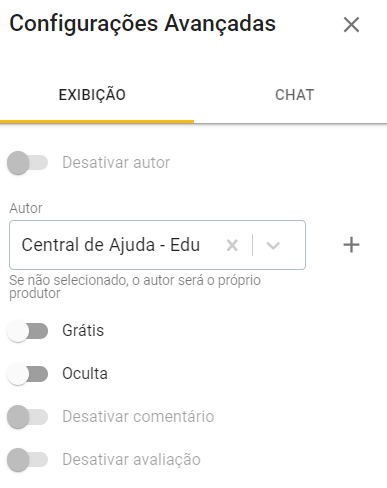The width and height of the screenshot is (387, 488).
Task: Click the Desativar autor label
Action: point(116,163)
